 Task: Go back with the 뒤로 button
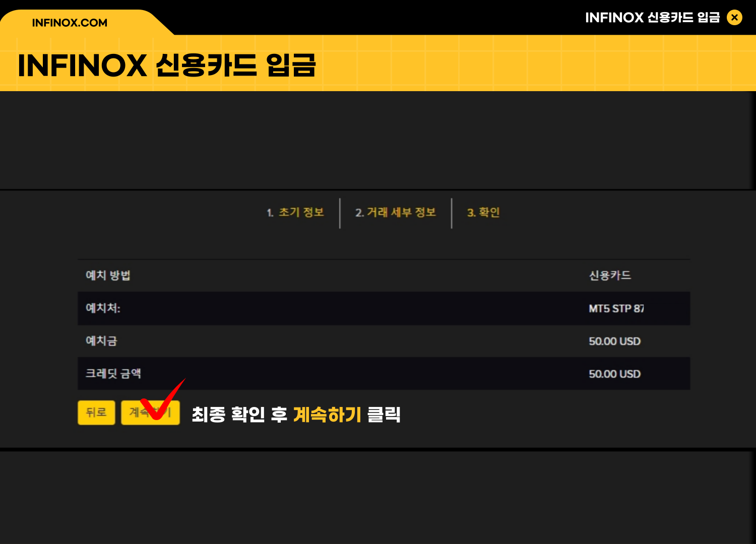click(96, 413)
